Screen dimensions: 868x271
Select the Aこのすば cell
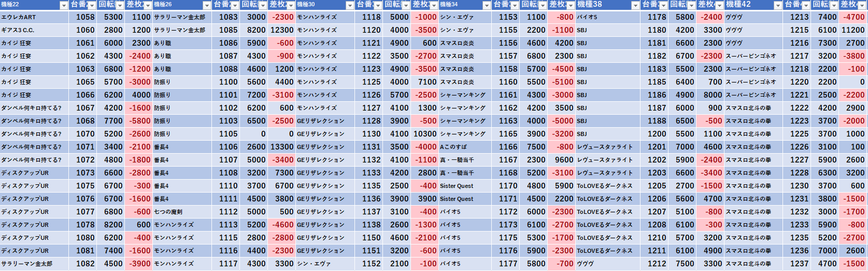click(465, 147)
